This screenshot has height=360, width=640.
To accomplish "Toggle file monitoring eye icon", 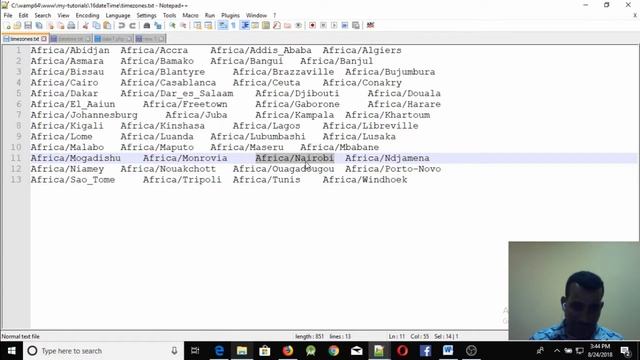I will (x=298, y=26).
